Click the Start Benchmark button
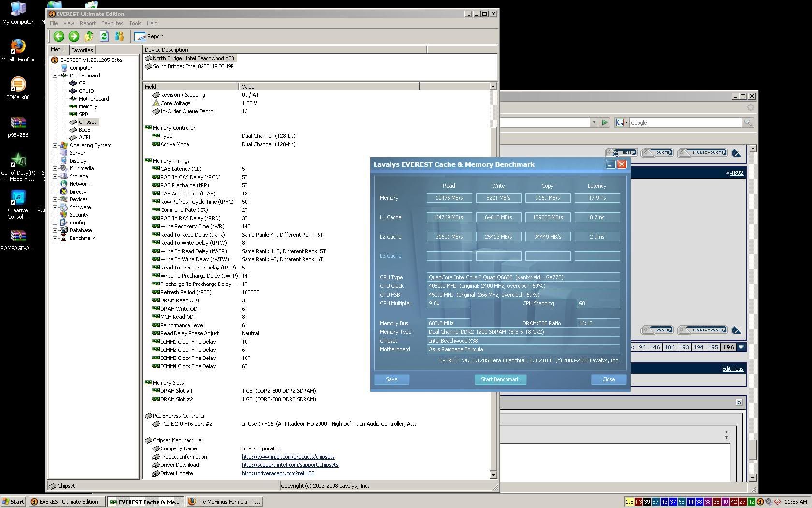This screenshot has height=508, width=812. (x=500, y=379)
